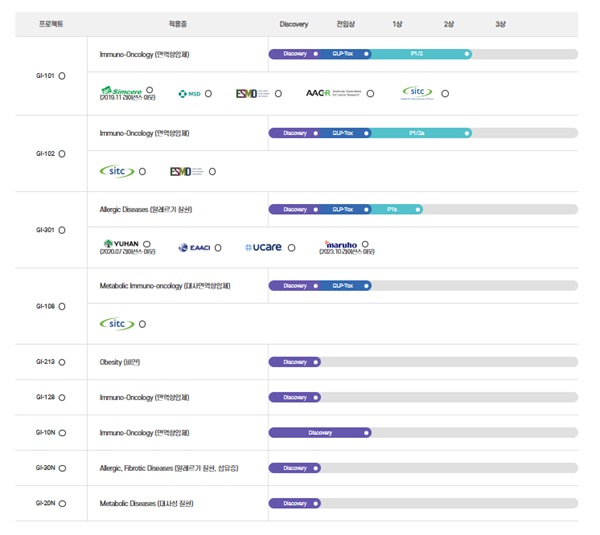
Task: Click the 3상 column header
Action: tap(499, 24)
